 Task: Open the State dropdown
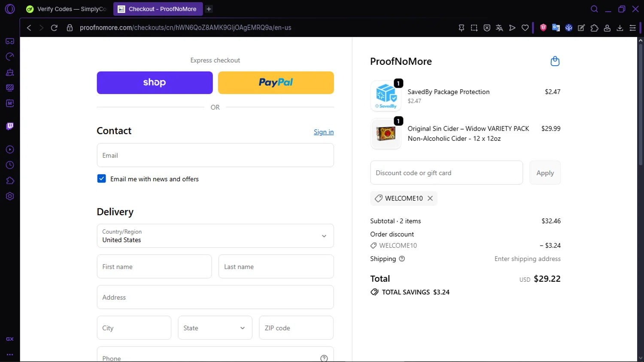click(x=215, y=328)
